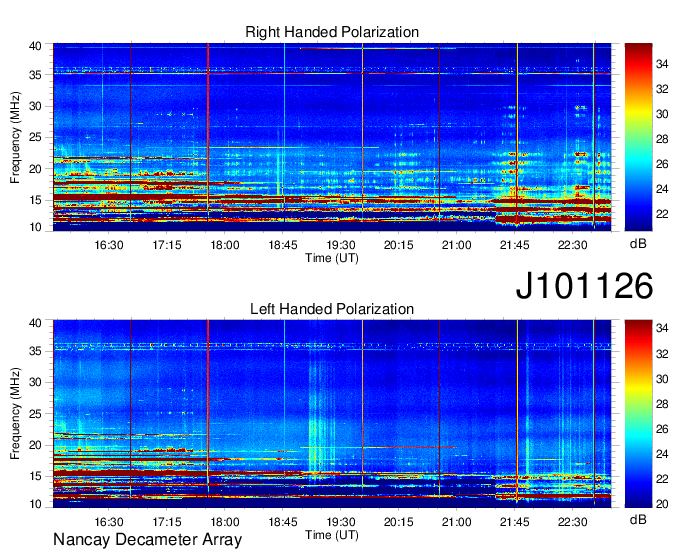680x552 pixels.
Task: Click the dB unit label under lower scale
Action: pyautogui.click(x=638, y=520)
